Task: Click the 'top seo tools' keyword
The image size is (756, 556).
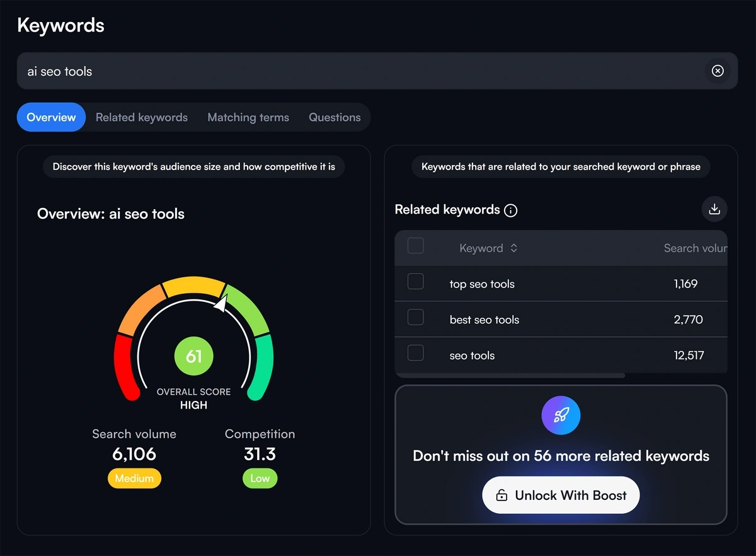Action: 482,284
